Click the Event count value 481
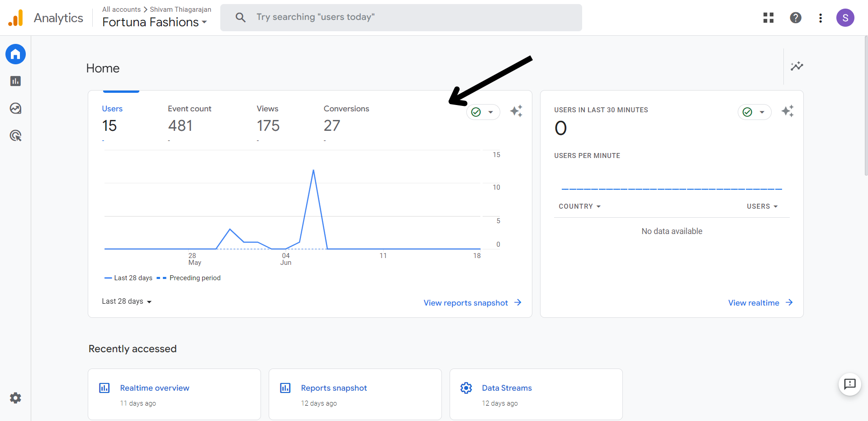This screenshot has width=868, height=421. click(180, 126)
